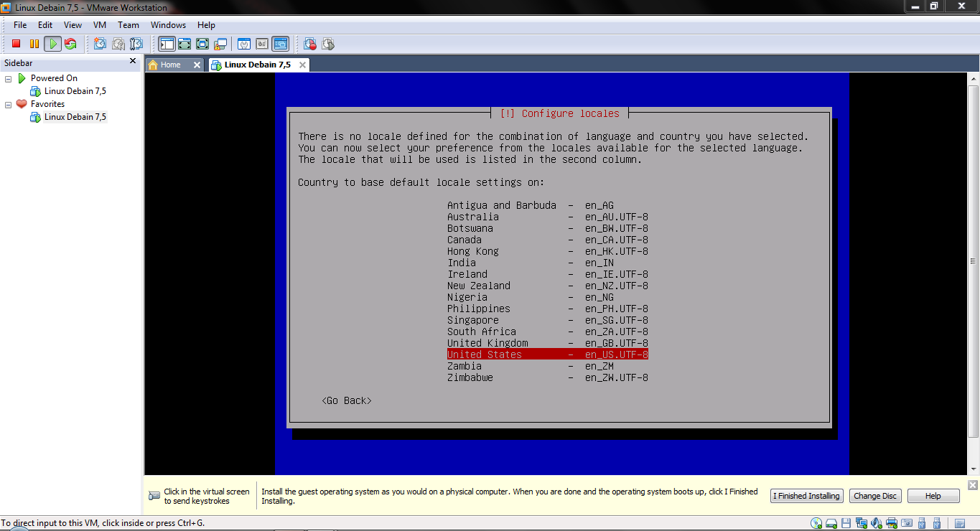Click the Change Disc button
980x531 pixels.
[875, 496]
